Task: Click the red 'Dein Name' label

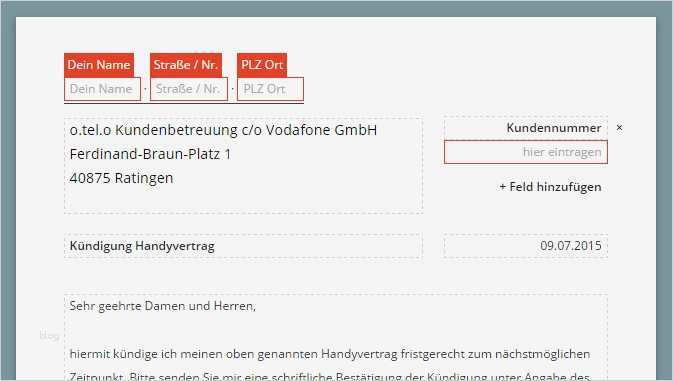Action: (99, 65)
